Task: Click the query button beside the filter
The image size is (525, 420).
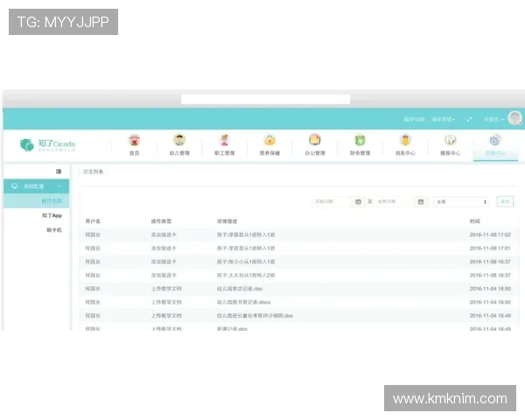Action: pos(505,201)
